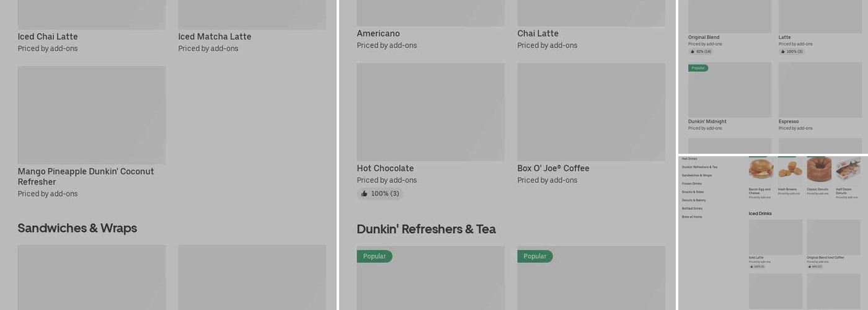The width and height of the screenshot is (868, 310).
Task: Go to Hot Drinks in the sidebar
Action: coord(689,159)
